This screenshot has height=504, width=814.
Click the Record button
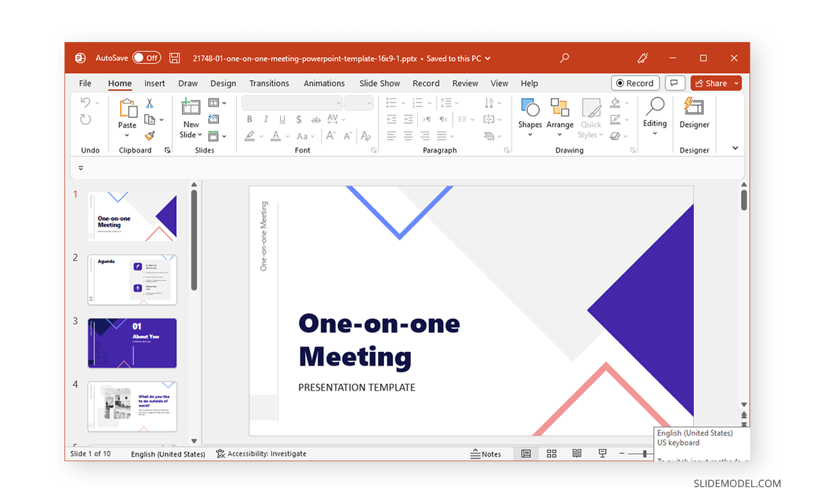point(635,83)
